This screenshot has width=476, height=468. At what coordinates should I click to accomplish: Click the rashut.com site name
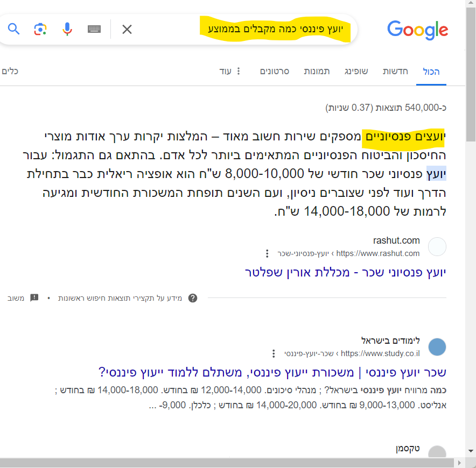point(396,240)
